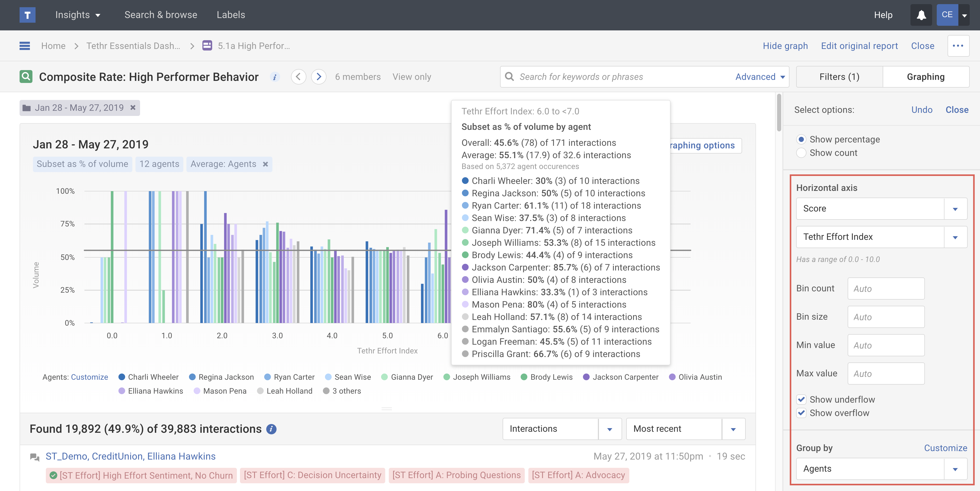Click the info icon beside report title

275,77
